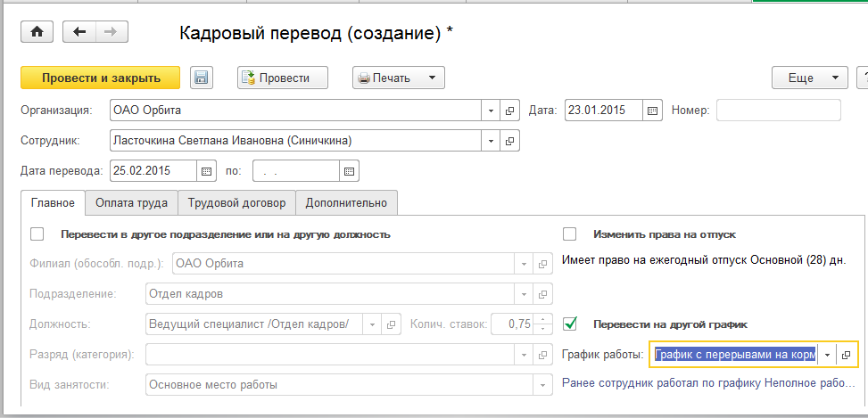The image size is (868, 418).
Task: Open the calendar for the 'по' end date
Action: (x=350, y=170)
